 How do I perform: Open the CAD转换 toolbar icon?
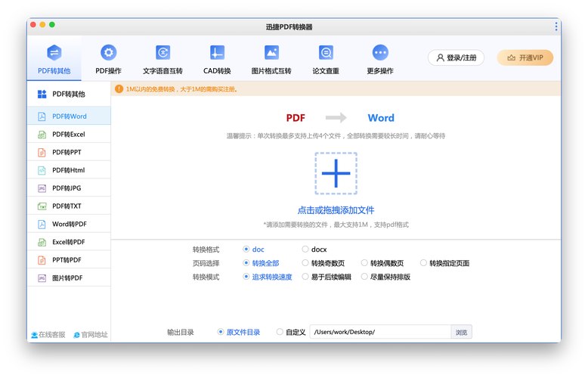217,52
